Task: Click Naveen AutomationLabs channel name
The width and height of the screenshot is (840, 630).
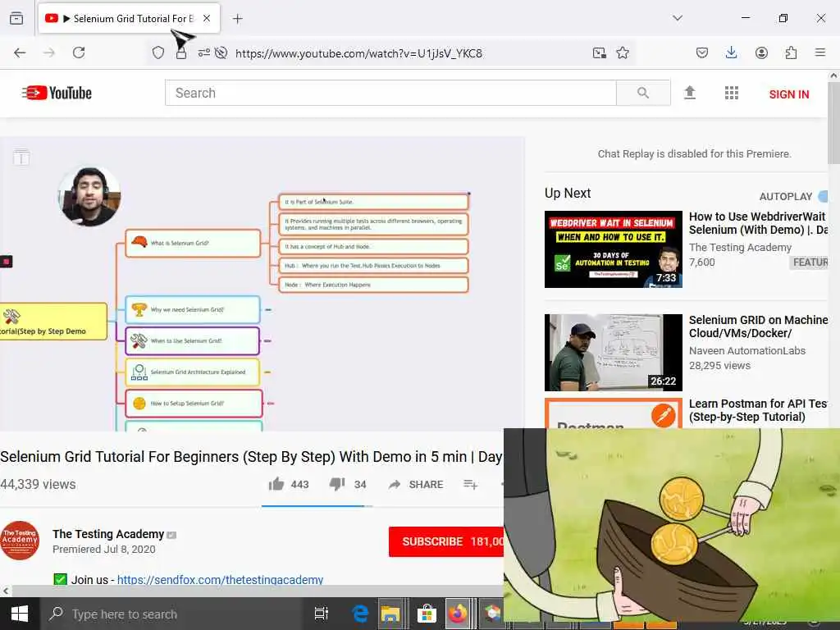Action: point(746,351)
